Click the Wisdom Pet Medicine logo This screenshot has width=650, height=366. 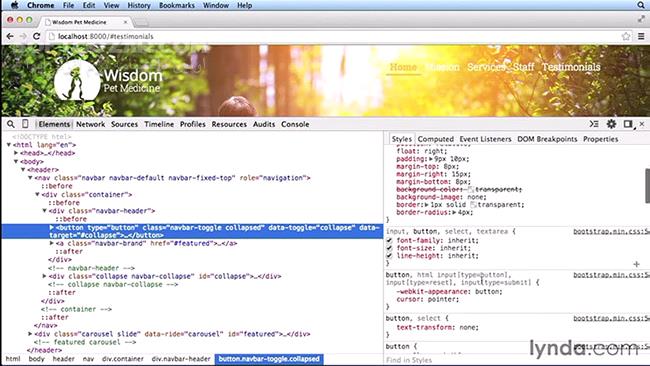click(x=108, y=81)
